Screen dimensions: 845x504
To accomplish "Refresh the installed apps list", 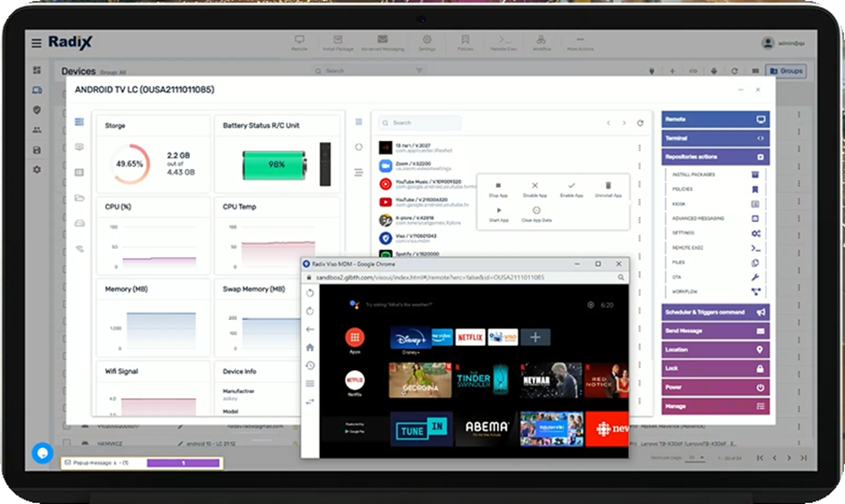I will pos(640,123).
